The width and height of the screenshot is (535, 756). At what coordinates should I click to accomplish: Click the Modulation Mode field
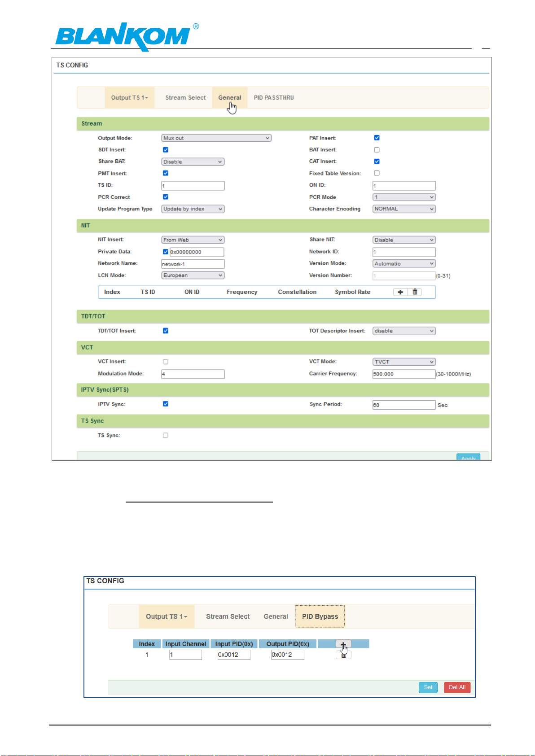(193, 374)
